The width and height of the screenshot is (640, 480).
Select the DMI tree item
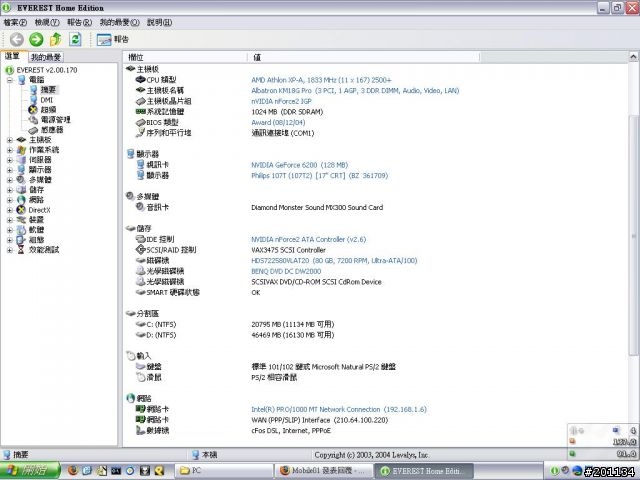point(47,100)
